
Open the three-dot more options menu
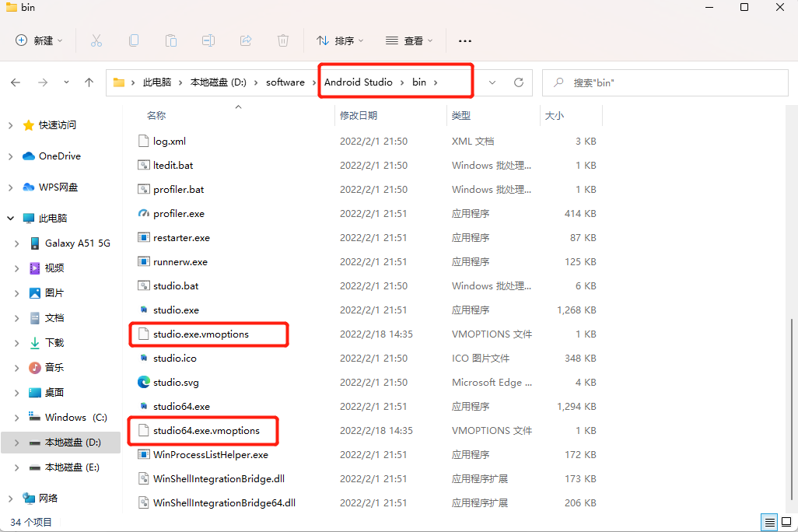pos(464,40)
